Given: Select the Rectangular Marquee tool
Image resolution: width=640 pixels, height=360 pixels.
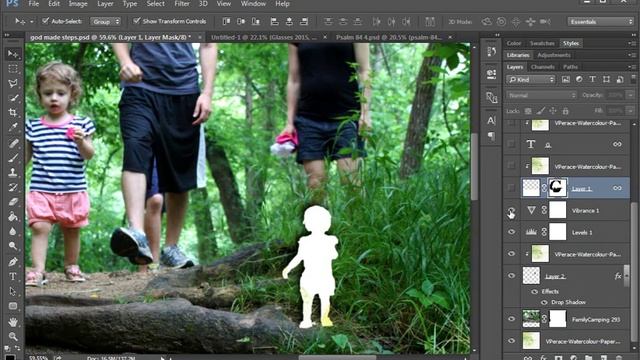Looking at the screenshot, I should point(13,69).
